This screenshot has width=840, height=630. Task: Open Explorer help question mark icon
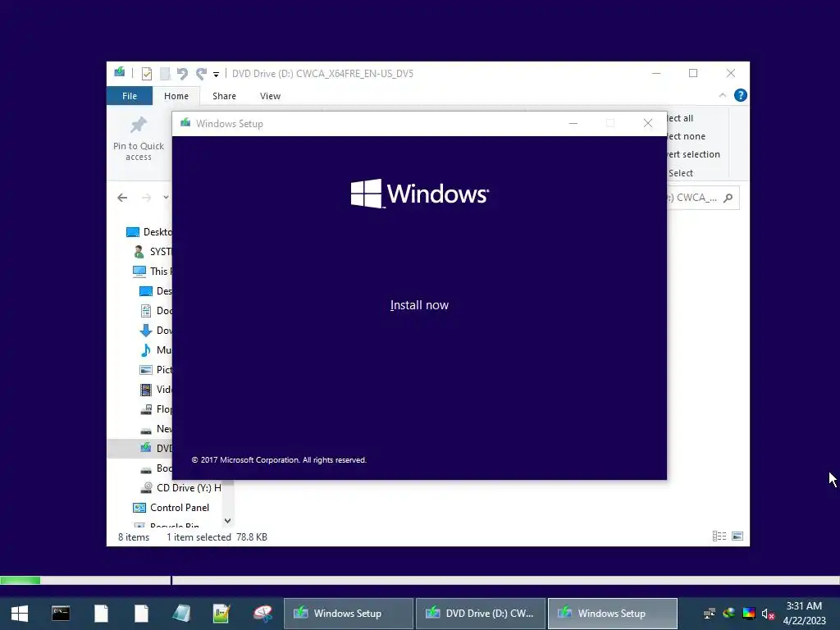coord(741,95)
